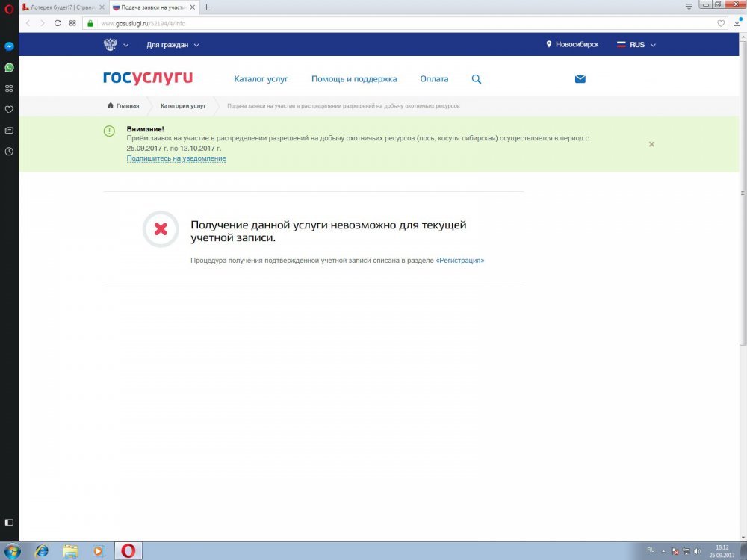Open Opera downloads with the arrow icon
Screen dimensions: 747x560
coord(737,23)
